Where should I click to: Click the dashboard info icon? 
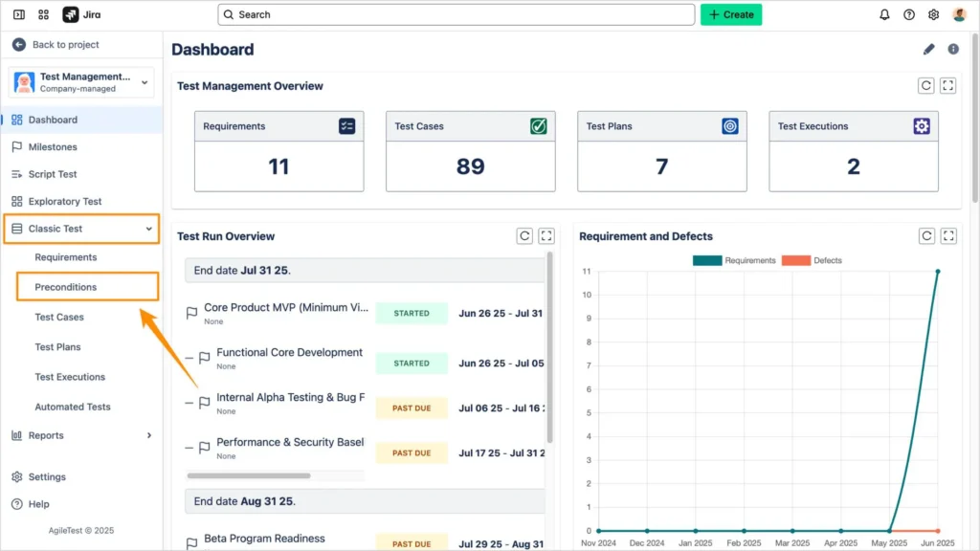[953, 50]
